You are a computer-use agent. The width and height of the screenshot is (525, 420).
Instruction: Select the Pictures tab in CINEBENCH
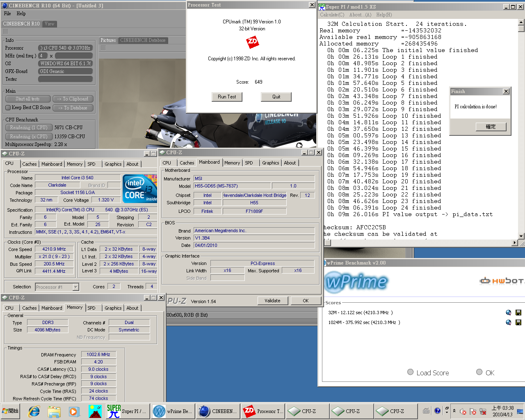pyautogui.click(x=108, y=40)
